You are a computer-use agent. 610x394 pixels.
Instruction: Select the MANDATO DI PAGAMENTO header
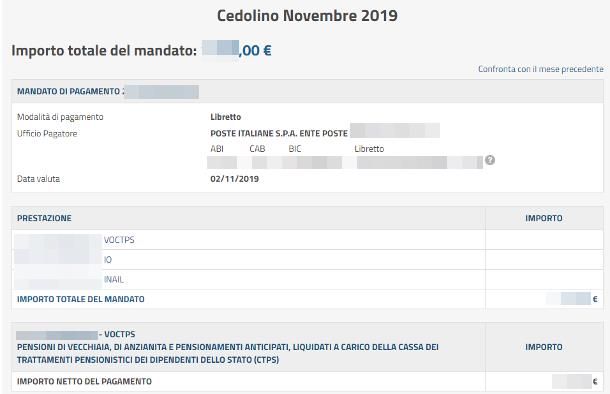(x=307, y=91)
